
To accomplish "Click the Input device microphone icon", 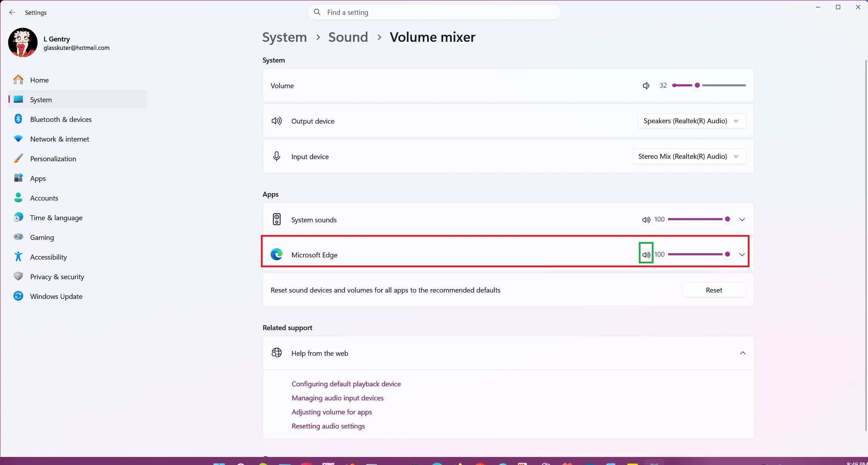I will pos(277,156).
